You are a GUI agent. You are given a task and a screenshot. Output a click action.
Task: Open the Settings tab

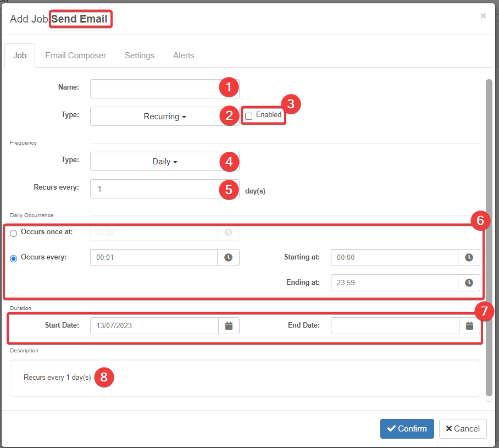point(140,56)
